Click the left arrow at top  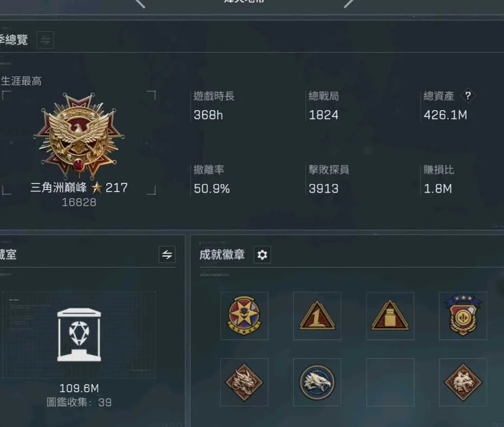(x=140, y=3)
